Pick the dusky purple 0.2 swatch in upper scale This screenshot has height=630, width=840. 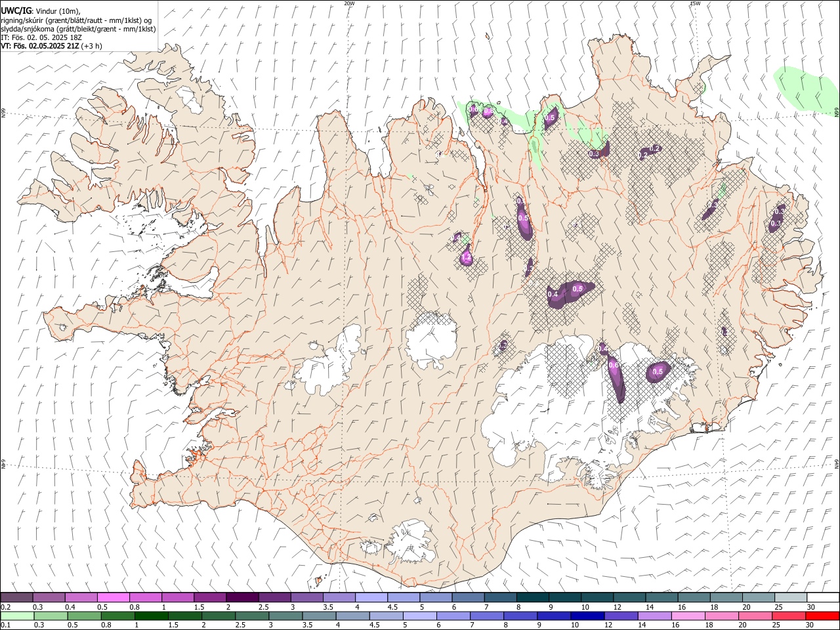coord(17,598)
